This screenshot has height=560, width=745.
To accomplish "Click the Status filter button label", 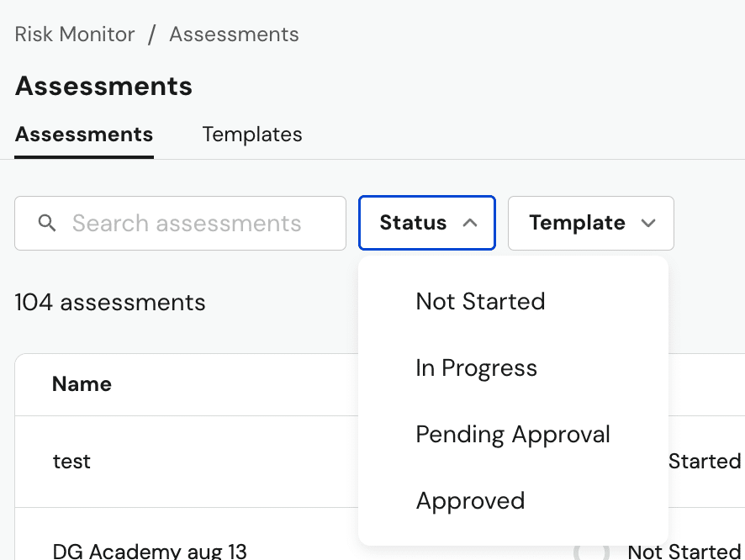I will (413, 223).
